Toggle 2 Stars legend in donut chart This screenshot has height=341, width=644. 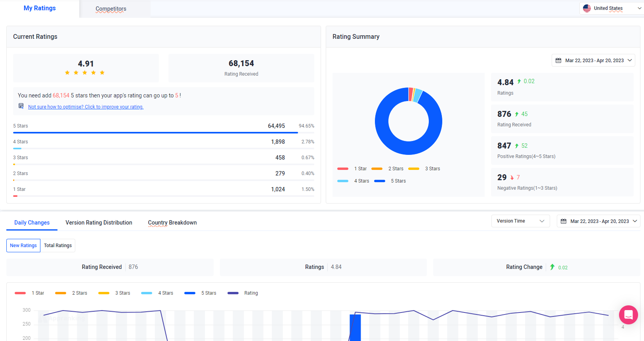387,169
